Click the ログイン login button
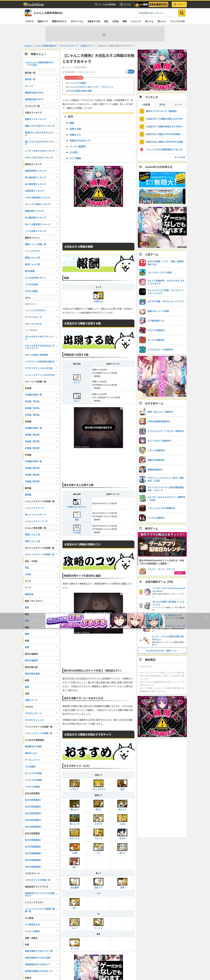 179,4
